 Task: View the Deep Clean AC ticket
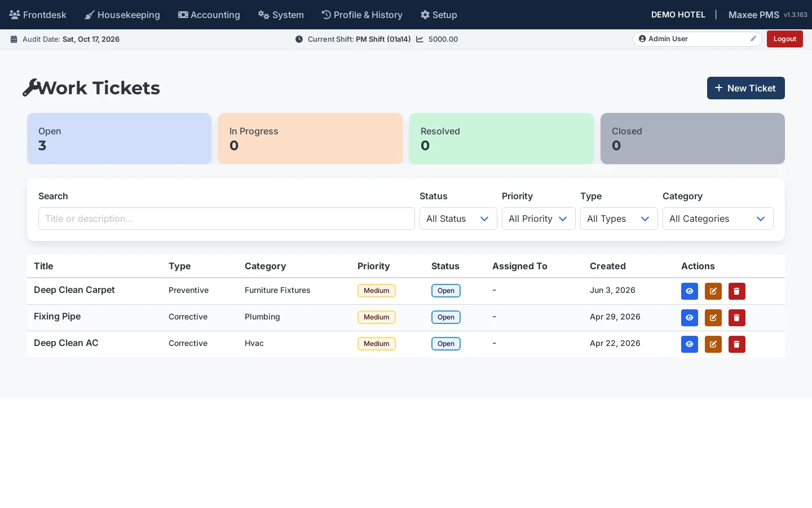(x=690, y=344)
